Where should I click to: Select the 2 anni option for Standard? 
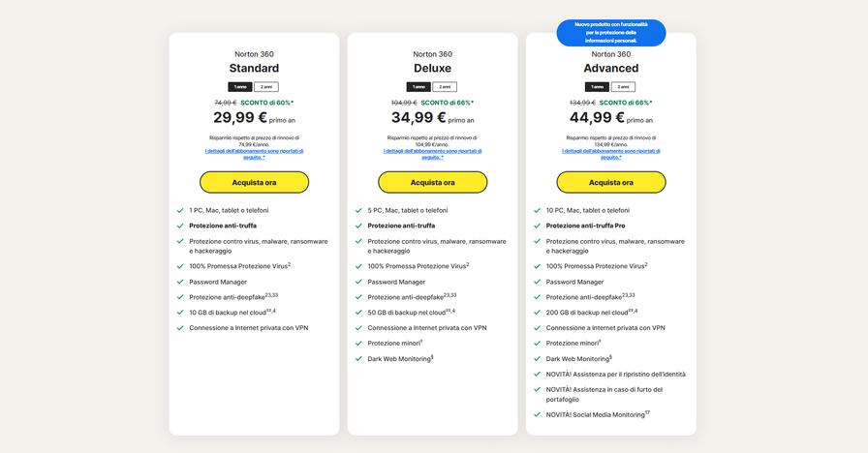pyautogui.click(x=266, y=87)
